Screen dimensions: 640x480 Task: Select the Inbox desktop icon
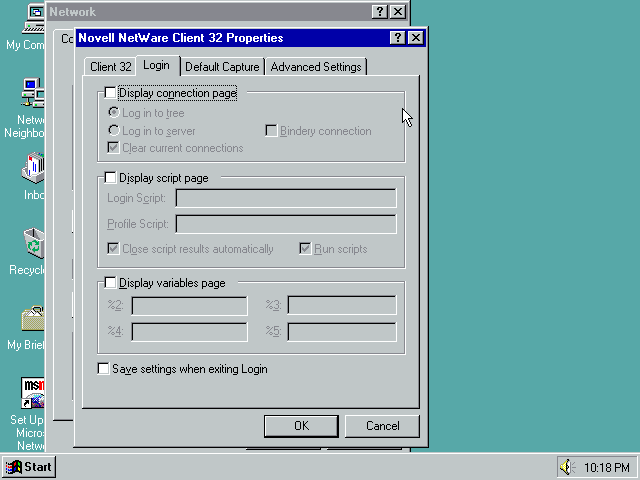click(x=33, y=168)
